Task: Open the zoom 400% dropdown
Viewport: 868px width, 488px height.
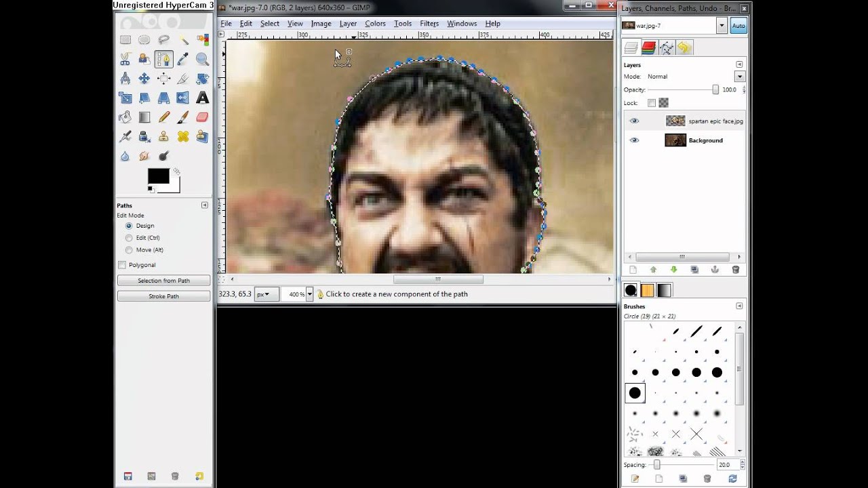Action: [x=310, y=294]
